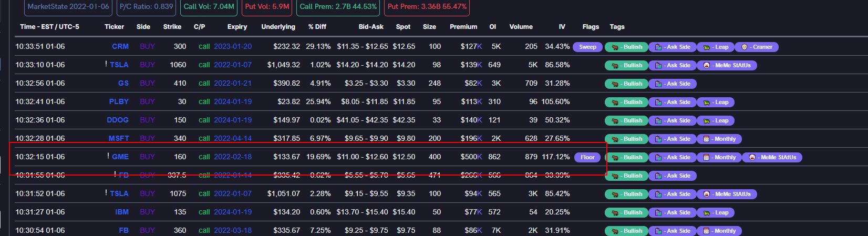Click the Call Vol 7.04M pill

pyautogui.click(x=209, y=7)
